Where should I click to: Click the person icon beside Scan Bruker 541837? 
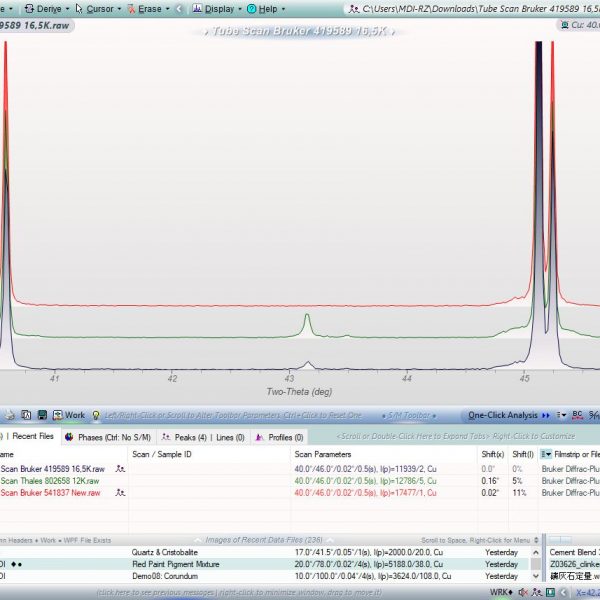(120, 492)
